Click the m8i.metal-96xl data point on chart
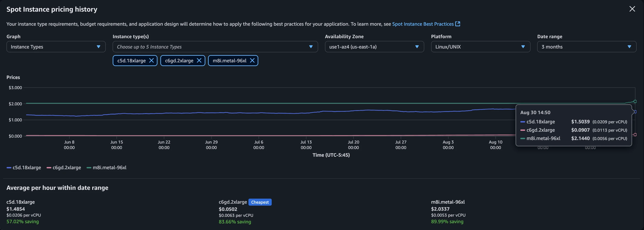Viewport: 644px width, 230px height. point(635,101)
